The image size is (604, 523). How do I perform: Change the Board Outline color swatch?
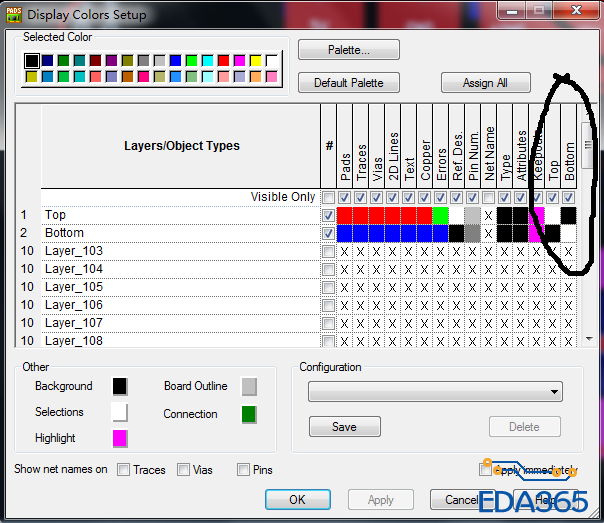(249, 386)
